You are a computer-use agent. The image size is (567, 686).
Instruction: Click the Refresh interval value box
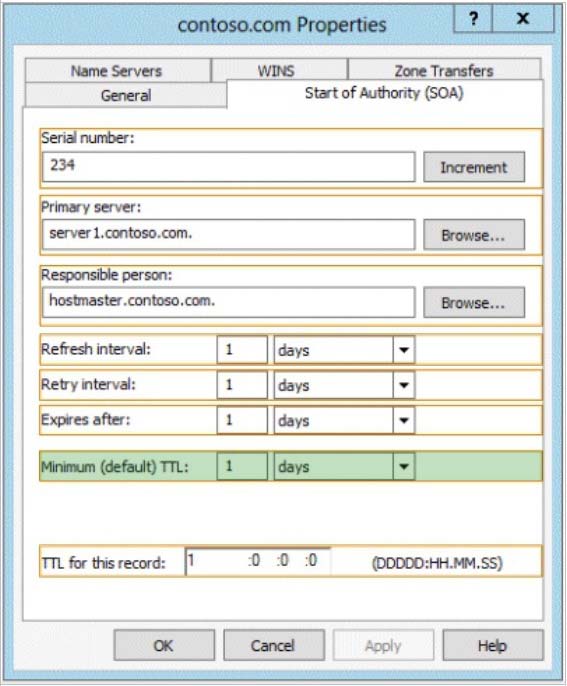click(x=242, y=350)
